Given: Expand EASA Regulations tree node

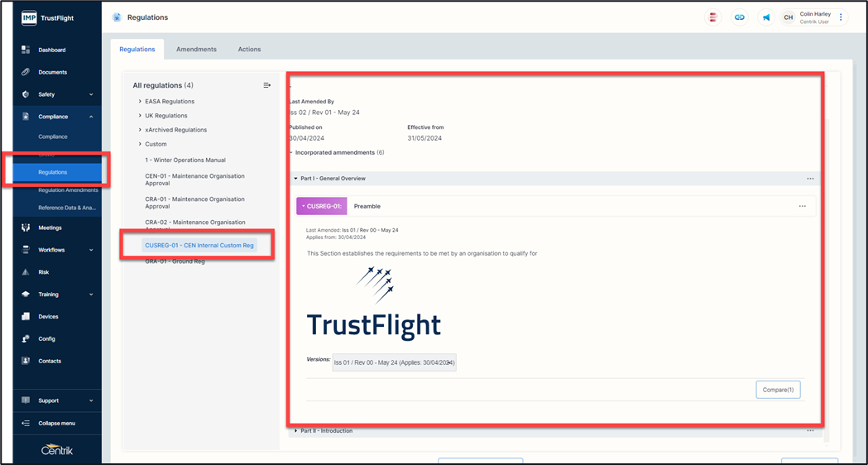Looking at the screenshot, I should click(140, 101).
